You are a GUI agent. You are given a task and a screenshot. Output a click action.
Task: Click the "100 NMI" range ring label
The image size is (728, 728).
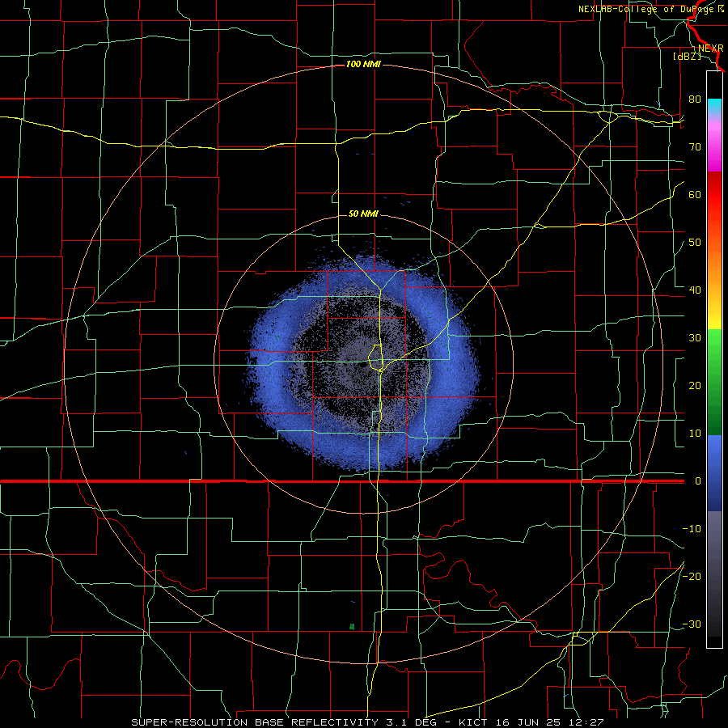363,64
